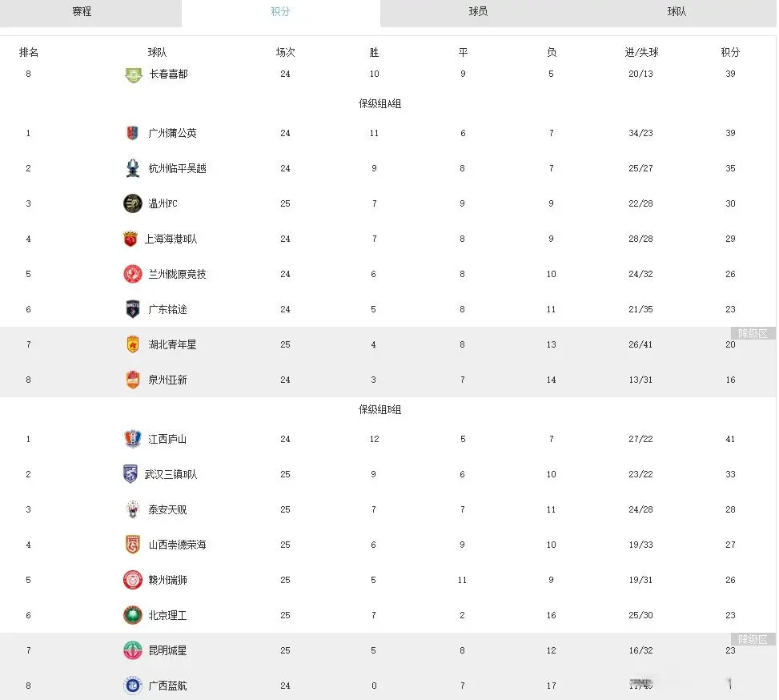Click the 湖北青年星 team crest
This screenshot has width=779, height=700.
click(133, 344)
